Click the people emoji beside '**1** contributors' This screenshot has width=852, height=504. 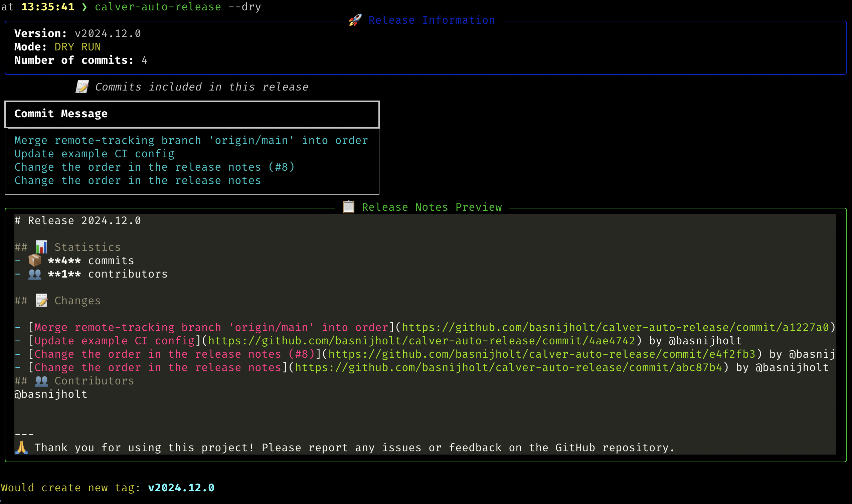(35, 274)
